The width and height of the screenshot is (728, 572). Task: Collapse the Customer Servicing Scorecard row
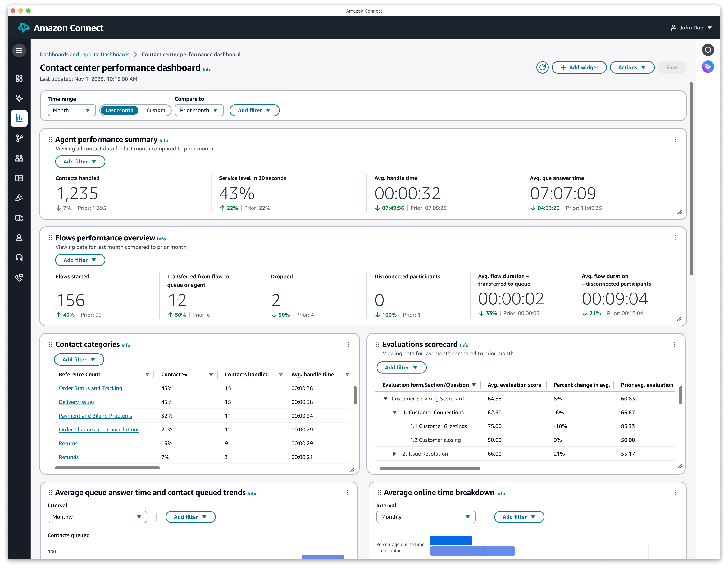click(385, 399)
